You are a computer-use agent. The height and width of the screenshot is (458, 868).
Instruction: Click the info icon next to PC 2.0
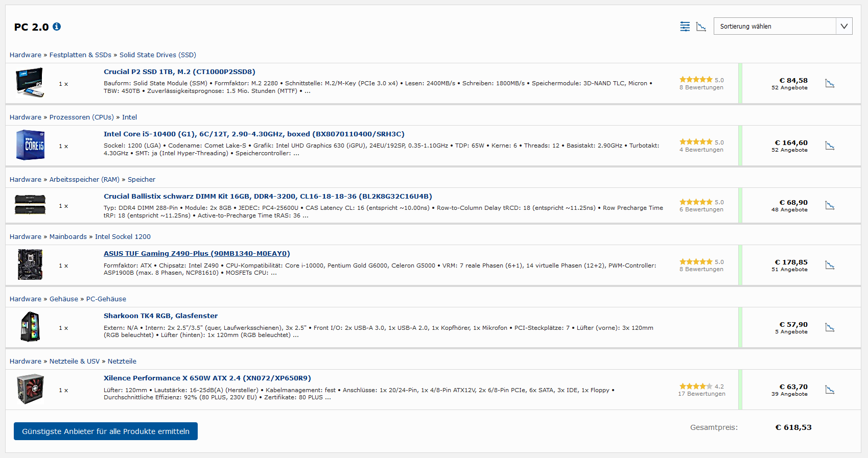57,27
